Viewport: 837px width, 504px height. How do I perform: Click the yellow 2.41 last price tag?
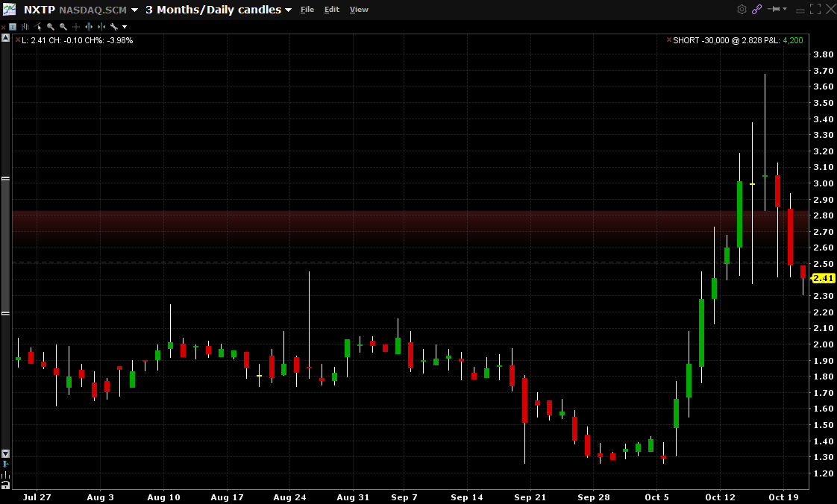(x=823, y=278)
